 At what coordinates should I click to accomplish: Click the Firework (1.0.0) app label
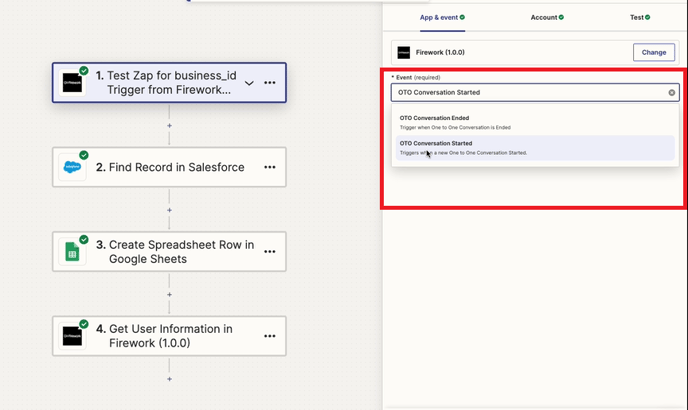[440, 52]
